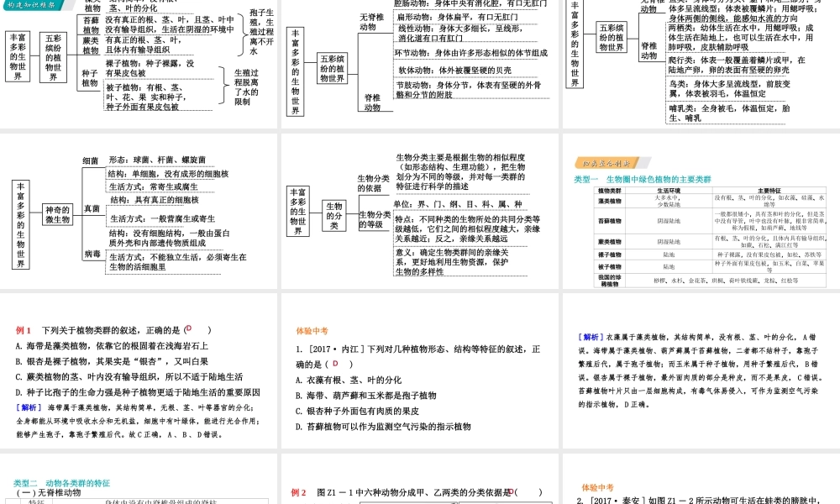This screenshot has height=504, width=840.
Task: Click the 主要特征 column header in table
Action: (769, 191)
